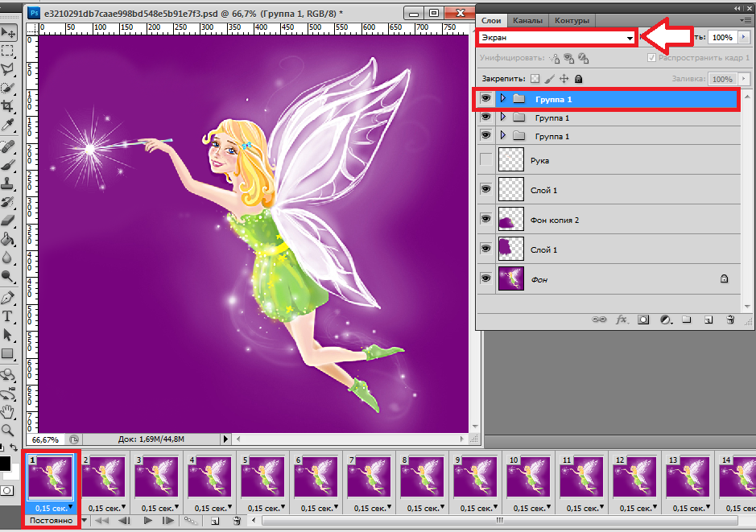Delete layer with the Layers panel trash icon
The height and width of the screenshot is (532, 756).
click(x=729, y=320)
